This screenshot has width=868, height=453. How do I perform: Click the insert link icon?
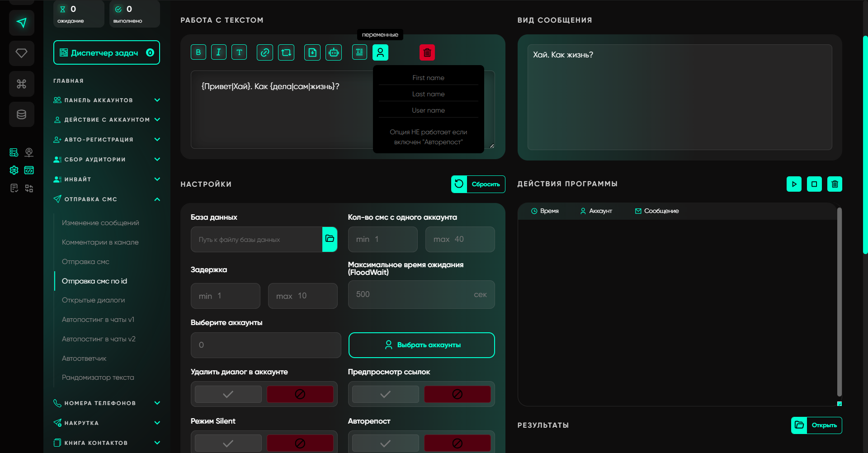pyautogui.click(x=264, y=52)
